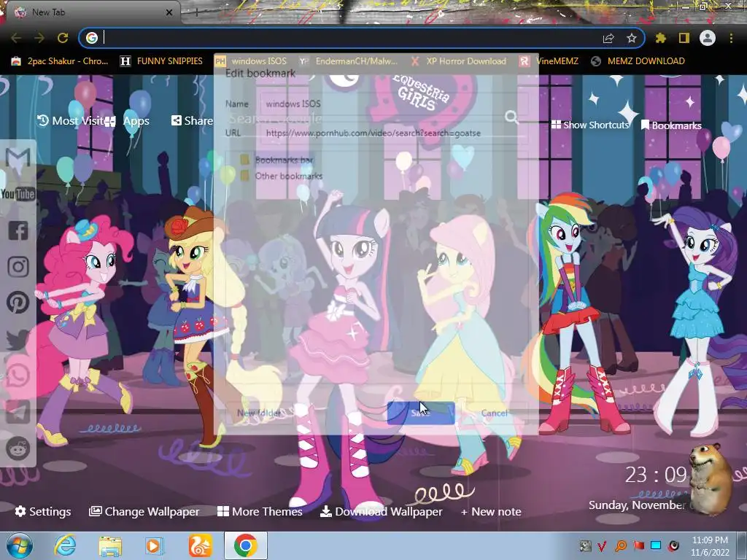Image resolution: width=747 pixels, height=560 pixels.
Task: Click the Share option on the page
Action: pyautogui.click(x=192, y=121)
